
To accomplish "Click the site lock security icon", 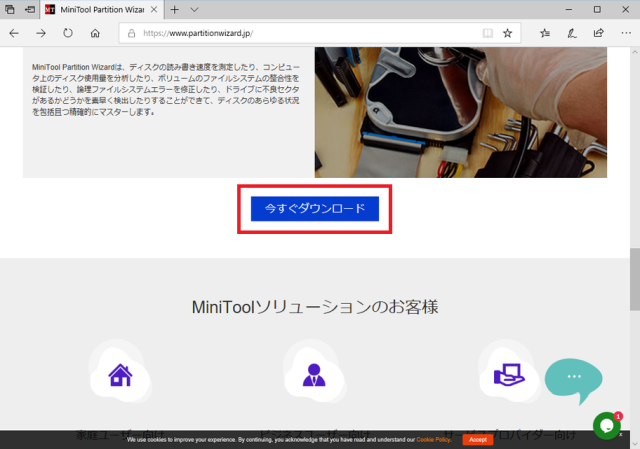I will coord(131,33).
